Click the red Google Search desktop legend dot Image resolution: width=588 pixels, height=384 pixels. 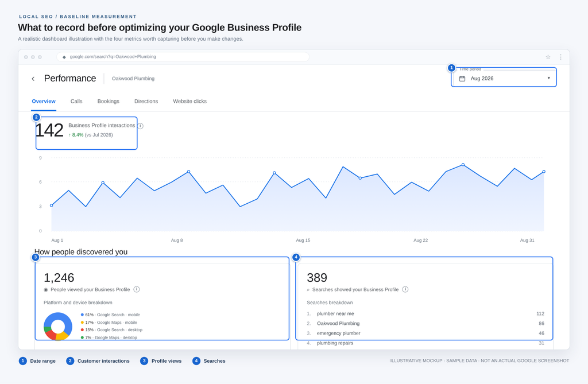tap(82, 330)
